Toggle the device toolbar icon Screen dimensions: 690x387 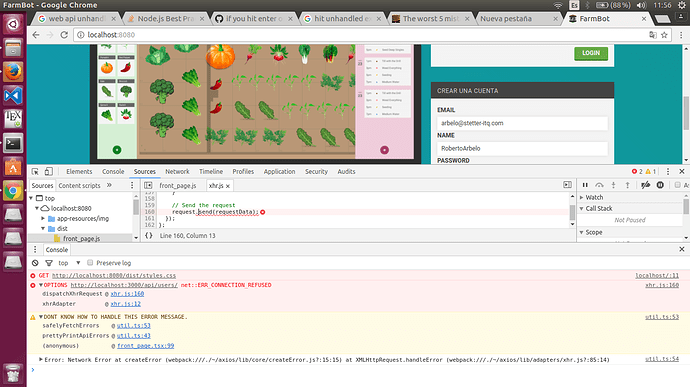click(48, 172)
